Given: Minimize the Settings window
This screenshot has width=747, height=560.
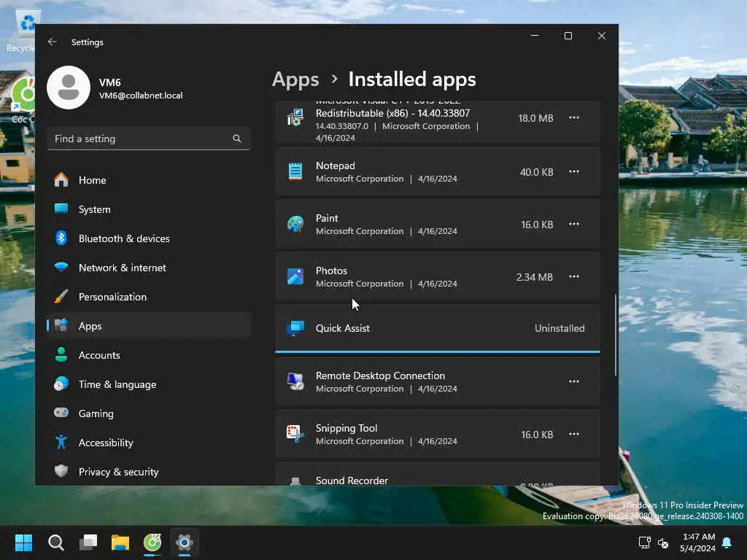Looking at the screenshot, I should coord(535,36).
